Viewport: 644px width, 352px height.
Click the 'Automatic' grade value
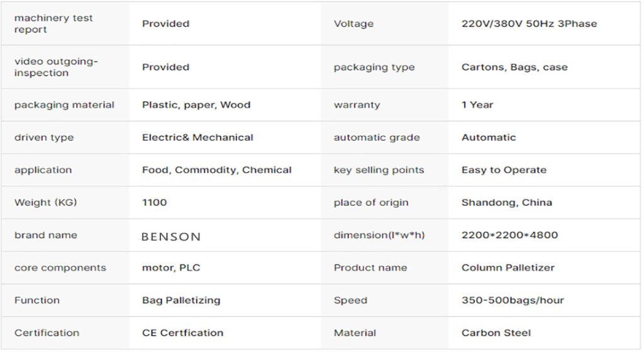coord(488,137)
